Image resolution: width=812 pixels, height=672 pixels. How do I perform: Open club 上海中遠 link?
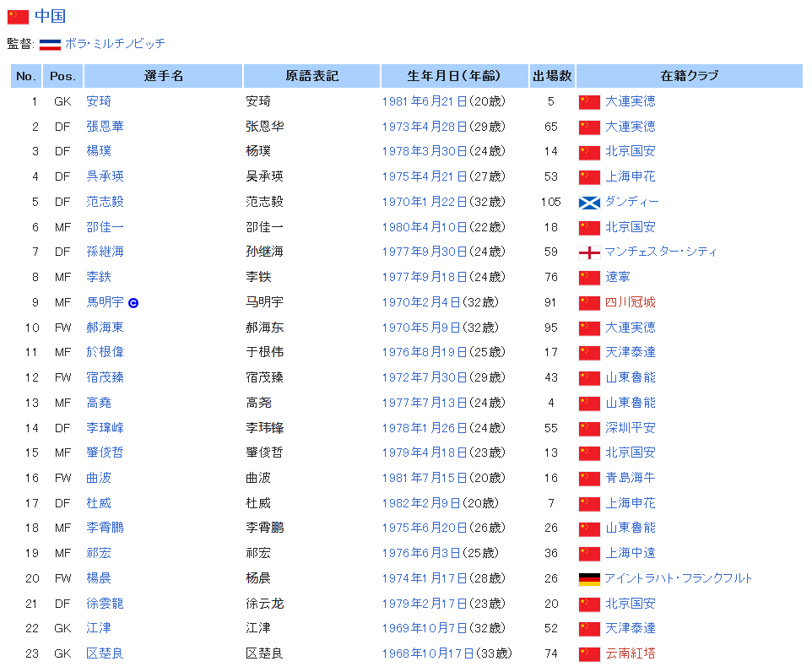631,553
